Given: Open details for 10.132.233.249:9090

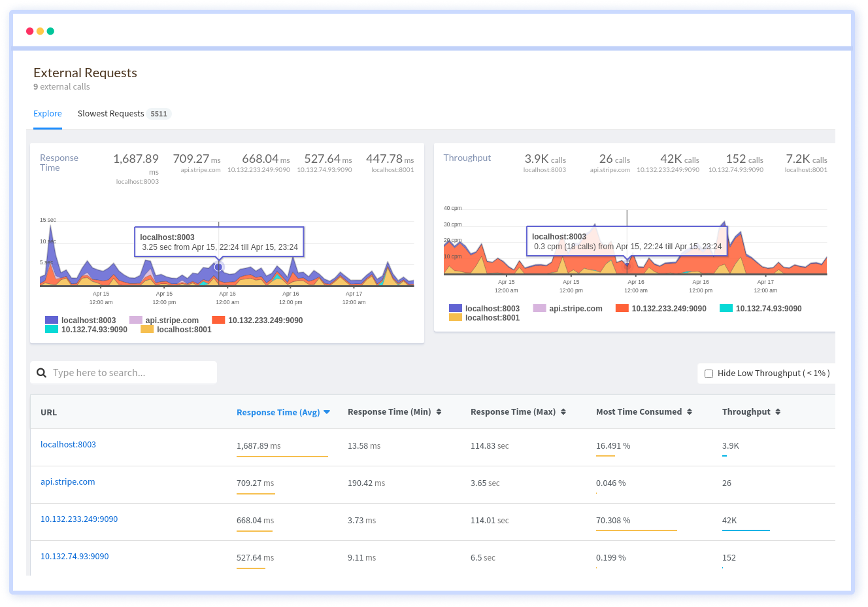Looking at the screenshot, I should coord(79,519).
